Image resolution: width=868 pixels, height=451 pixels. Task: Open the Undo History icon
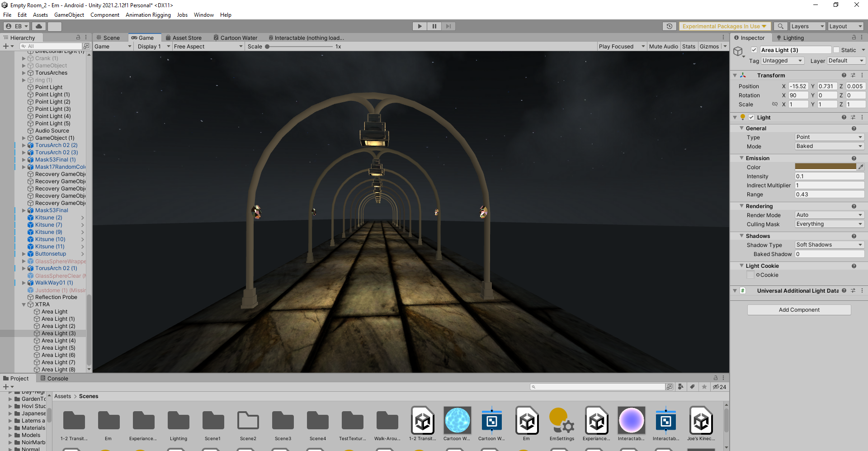pyautogui.click(x=670, y=26)
